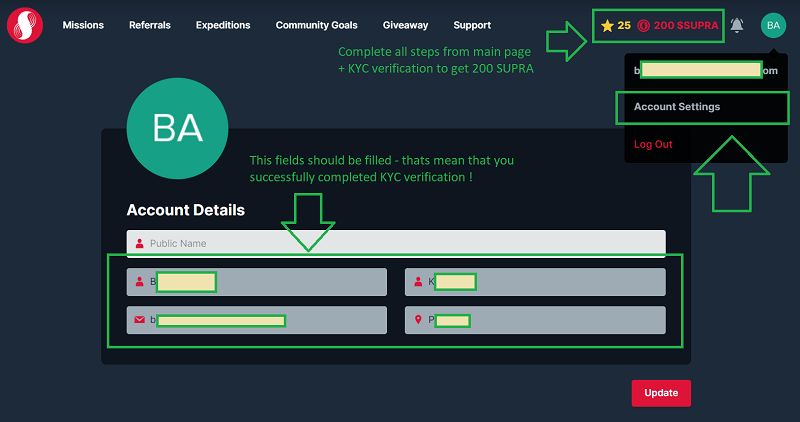Image resolution: width=800 pixels, height=422 pixels.
Task: Open the notifications bell
Action: pos(736,25)
